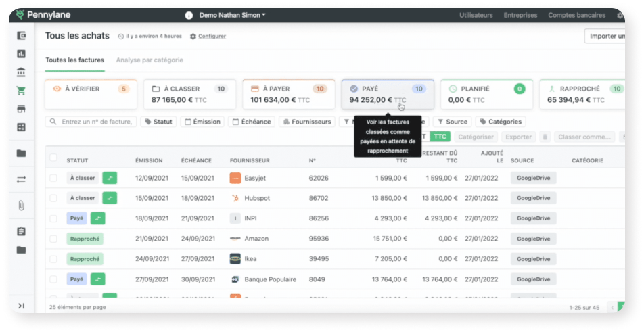Open the Statut filter dropdown
The height and width of the screenshot is (332, 644).
point(158,122)
